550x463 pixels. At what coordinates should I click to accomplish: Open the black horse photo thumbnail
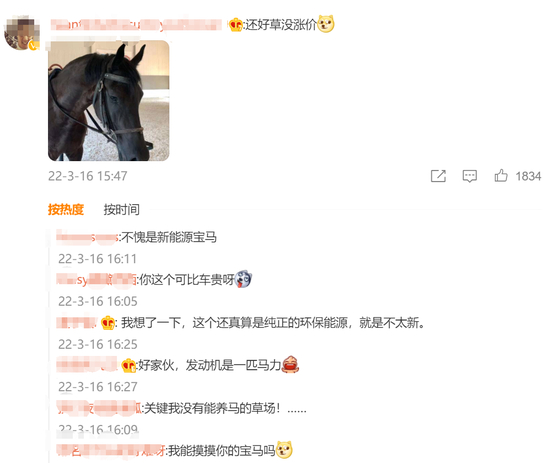[x=109, y=101]
